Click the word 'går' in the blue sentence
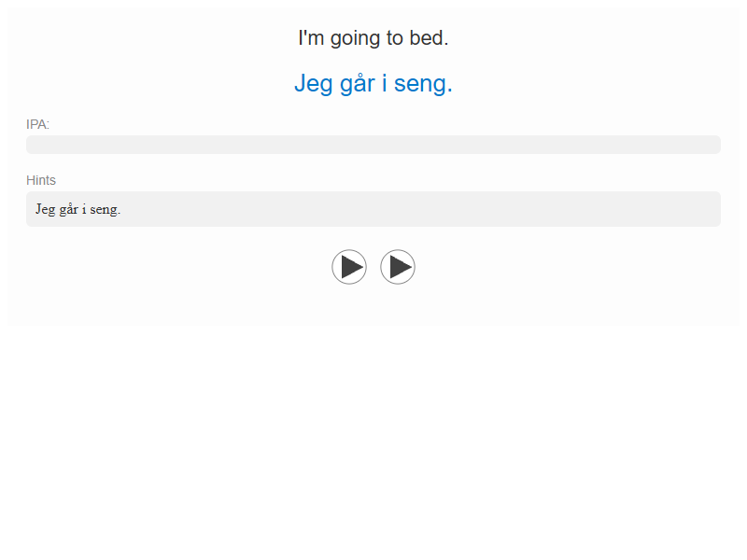The height and width of the screenshot is (560, 747). coord(358,84)
